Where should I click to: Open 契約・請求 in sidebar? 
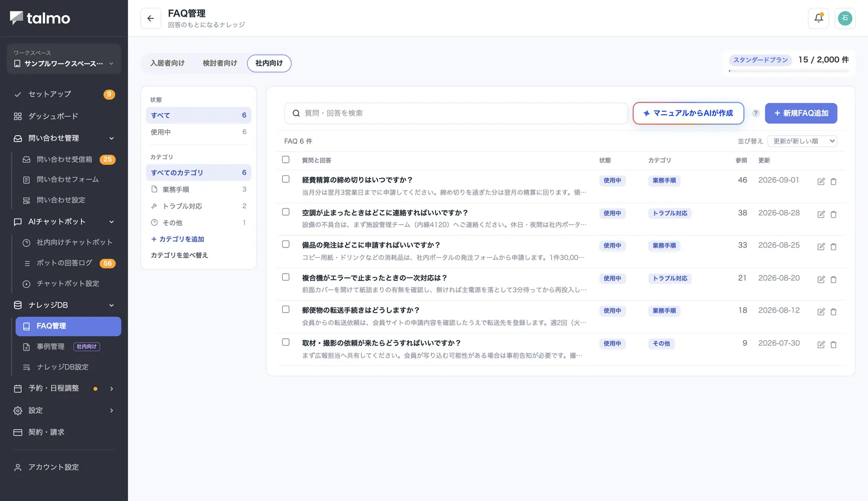coord(64,432)
